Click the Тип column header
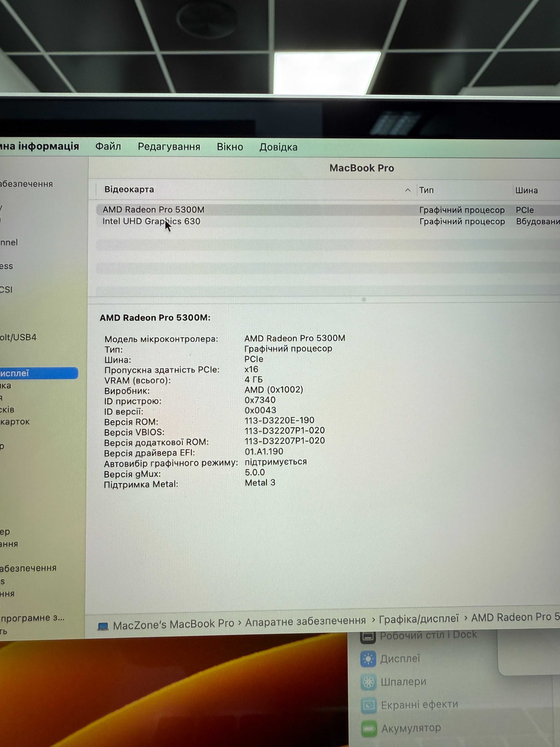 (x=426, y=190)
